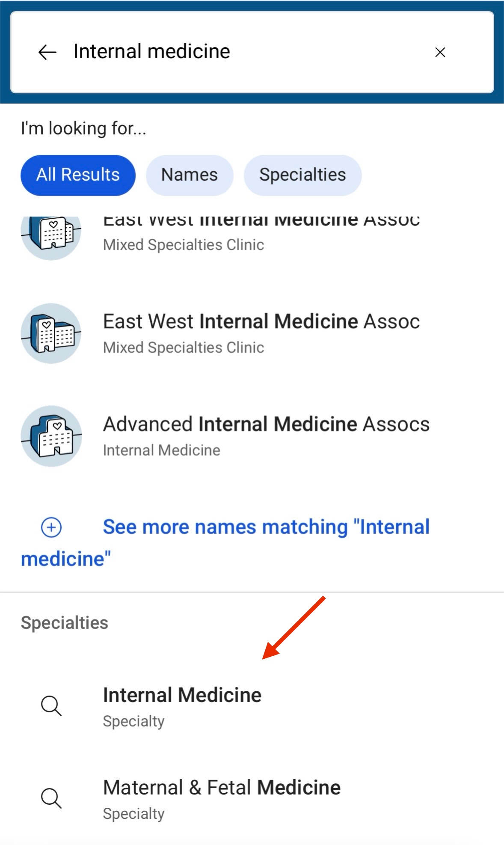Tap magnifier icon beside Internal Medicine specialty
The image size is (504, 845).
tap(51, 705)
